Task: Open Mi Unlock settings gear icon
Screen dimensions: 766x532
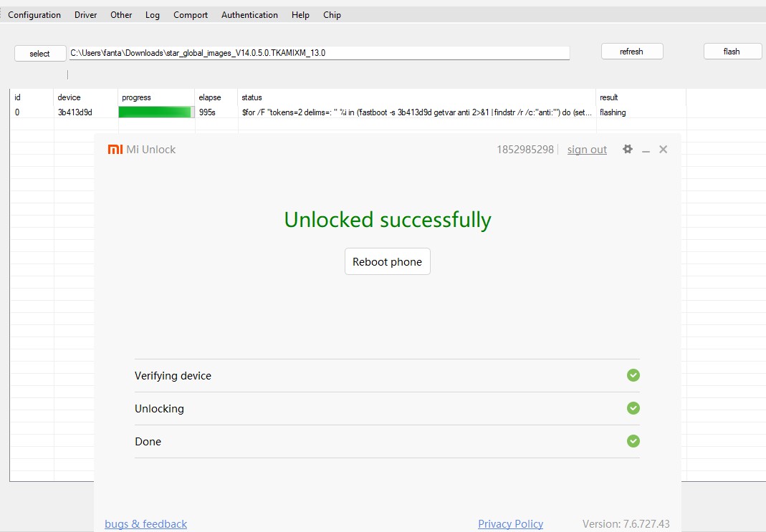Action: [628, 149]
